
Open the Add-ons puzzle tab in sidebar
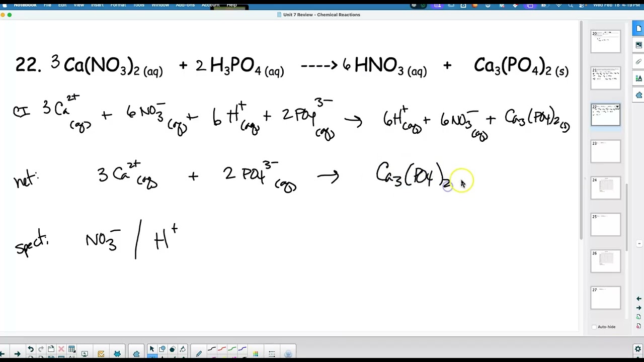point(638,95)
